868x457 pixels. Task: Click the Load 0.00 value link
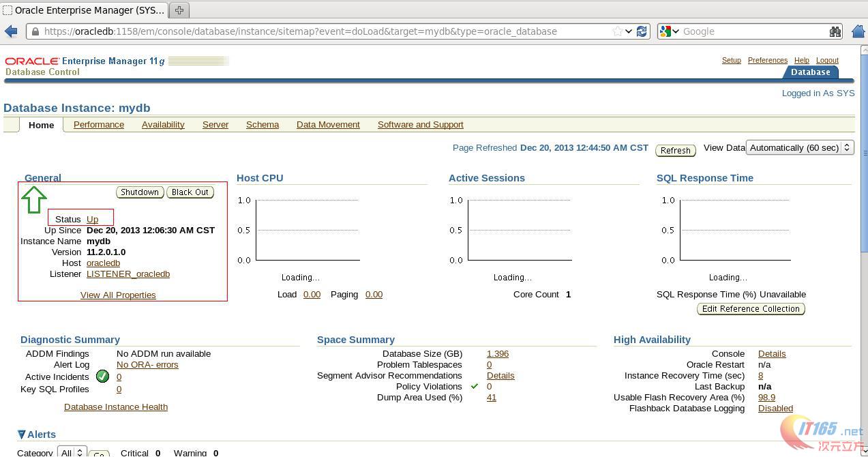pos(312,294)
